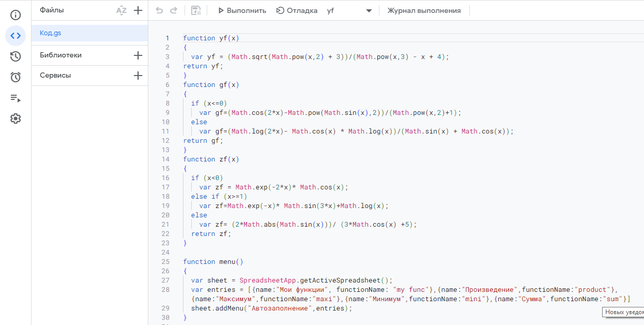644x325 pixels.
Task: Save project with disk icon
Action: point(196,10)
